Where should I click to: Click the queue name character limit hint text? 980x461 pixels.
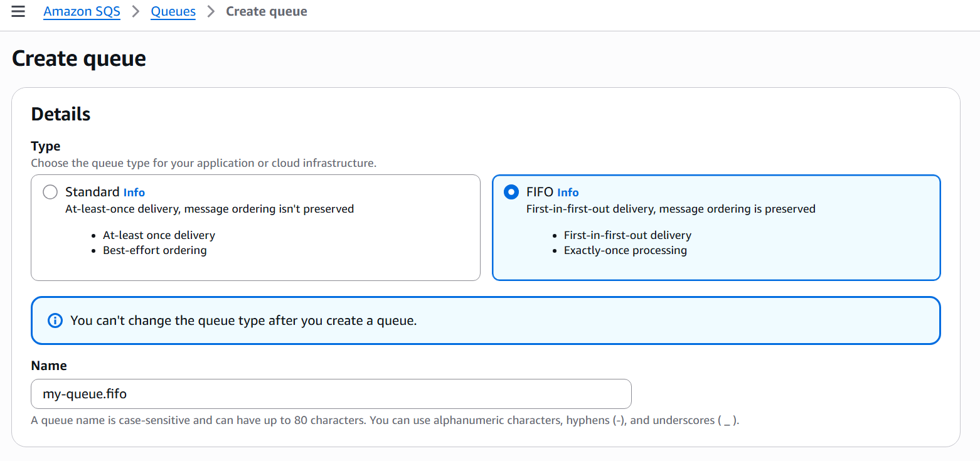pyautogui.click(x=385, y=420)
